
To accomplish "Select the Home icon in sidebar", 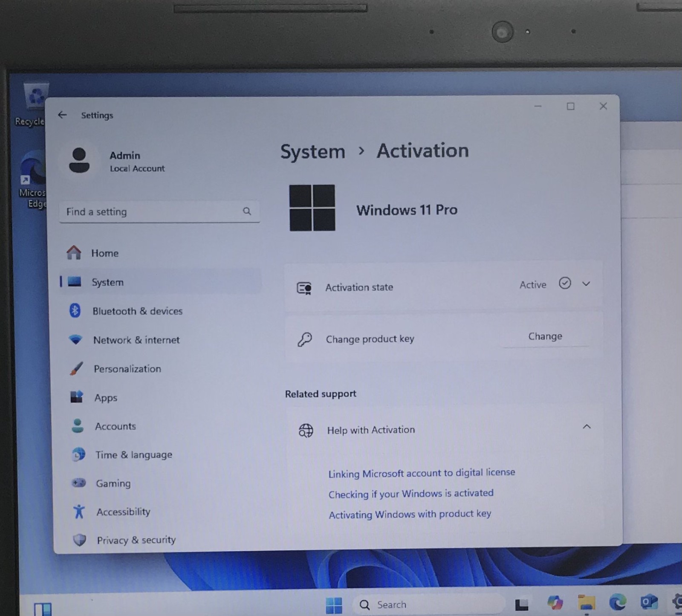I will tap(74, 252).
